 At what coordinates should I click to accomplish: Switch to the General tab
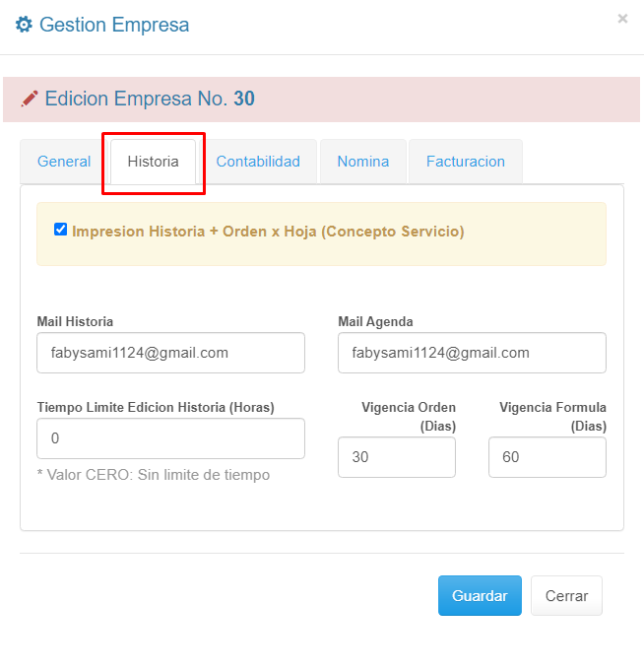pyautogui.click(x=64, y=162)
